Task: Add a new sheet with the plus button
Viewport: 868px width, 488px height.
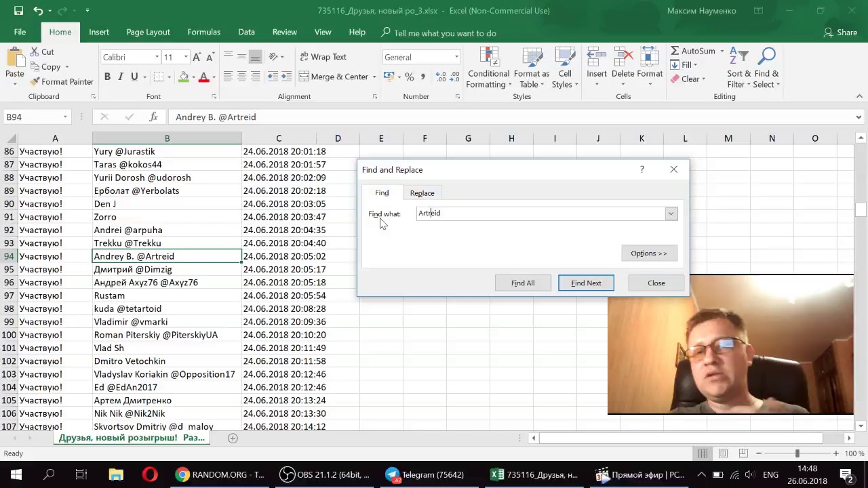Action: (x=233, y=438)
